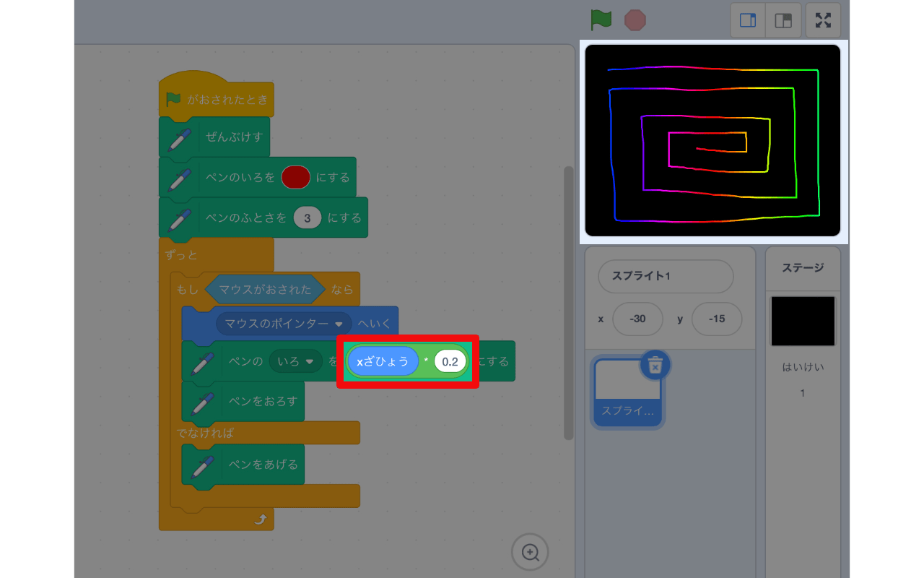Viewport: 924px width, 578px height.
Task: Click the red stop button
Action: tap(635, 20)
